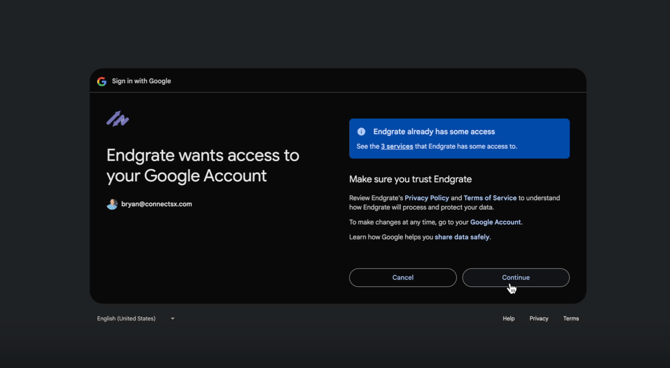Screen dimensions: 670x368
Task: Click the bryan@connectsx.com profile avatar
Action: (112, 204)
